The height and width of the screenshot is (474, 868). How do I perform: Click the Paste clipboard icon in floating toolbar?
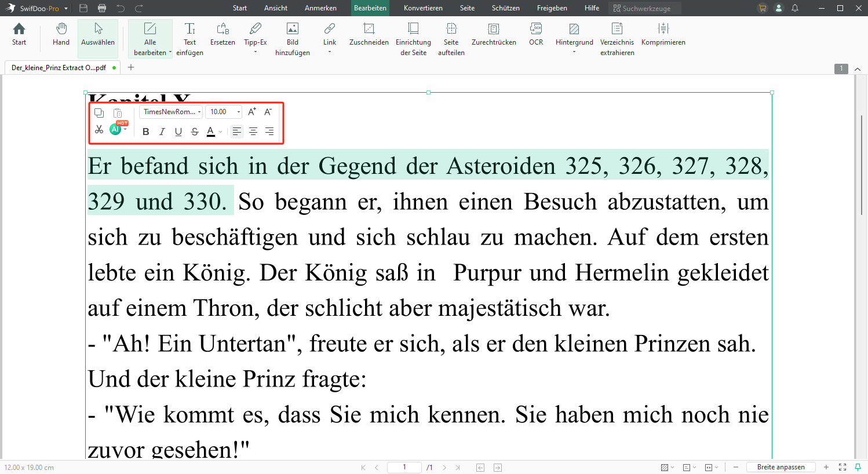[118, 113]
